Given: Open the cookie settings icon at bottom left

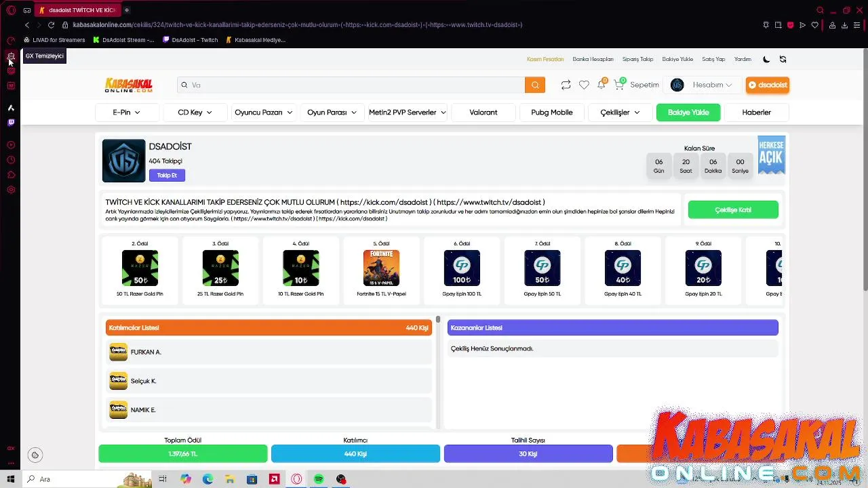Looking at the screenshot, I should click(35, 455).
